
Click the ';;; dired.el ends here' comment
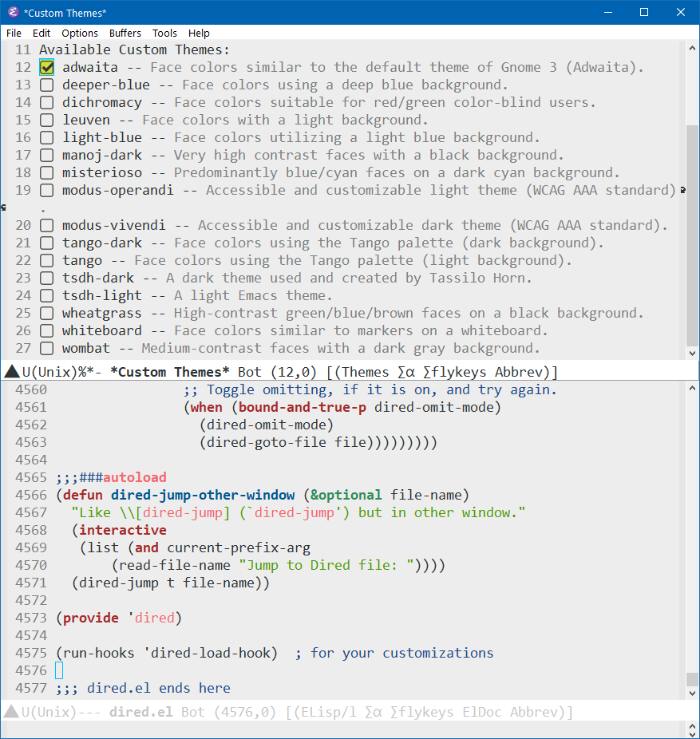144,688
